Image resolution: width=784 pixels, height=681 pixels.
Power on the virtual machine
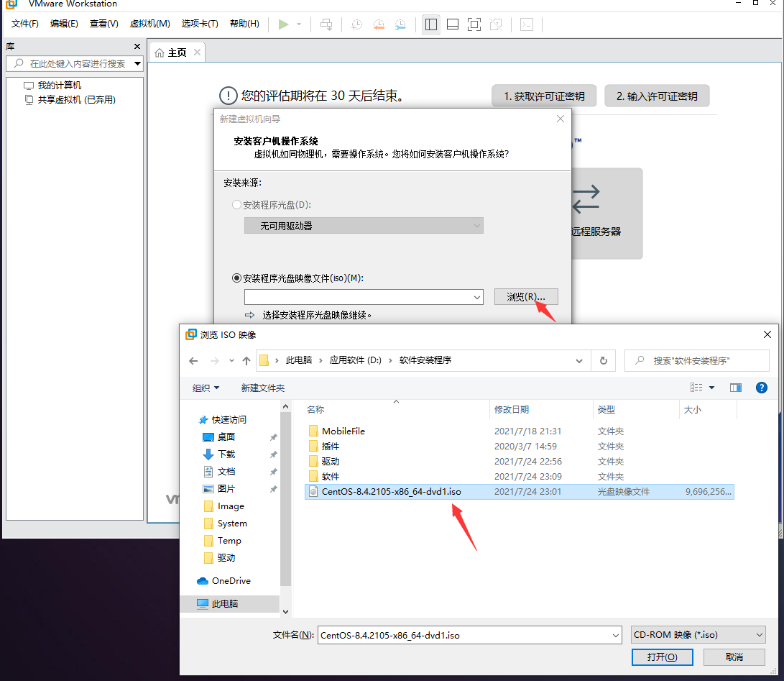(x=283, y=24)
